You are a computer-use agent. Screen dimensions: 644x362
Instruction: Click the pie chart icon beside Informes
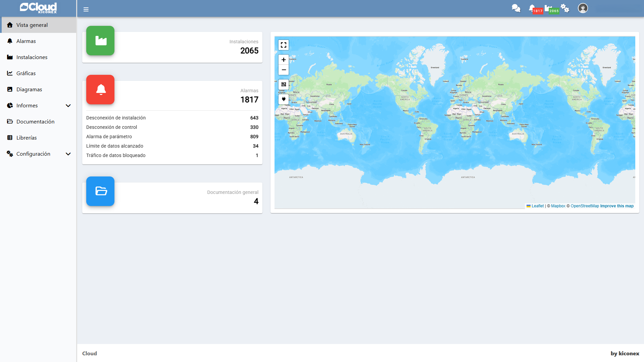click(x=10, y=105)
